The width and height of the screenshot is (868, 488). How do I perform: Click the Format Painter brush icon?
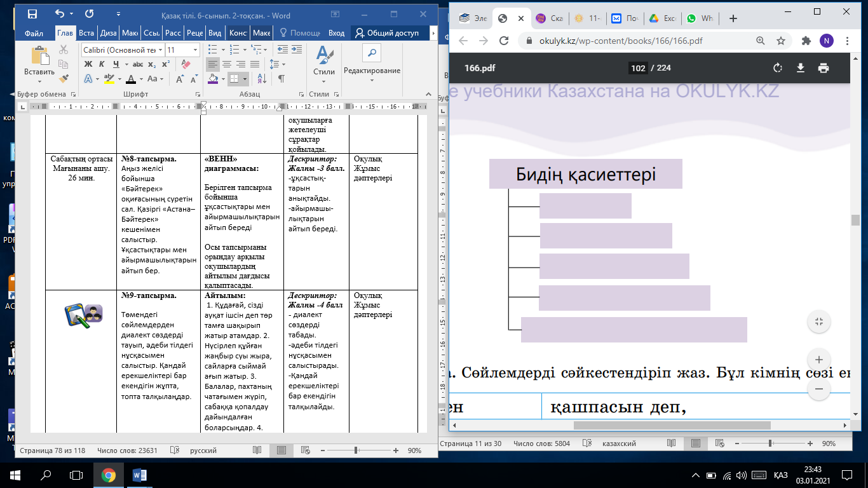tap(64, 79)
